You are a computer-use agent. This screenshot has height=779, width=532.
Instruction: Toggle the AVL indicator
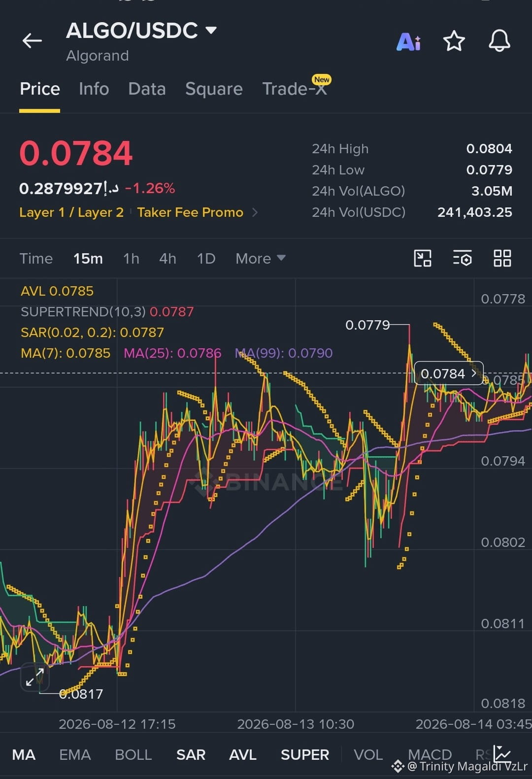(x=243, y=754)
